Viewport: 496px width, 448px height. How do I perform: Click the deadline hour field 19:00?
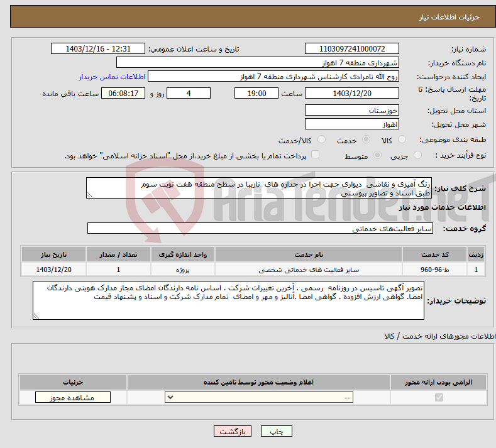(256, 93)
